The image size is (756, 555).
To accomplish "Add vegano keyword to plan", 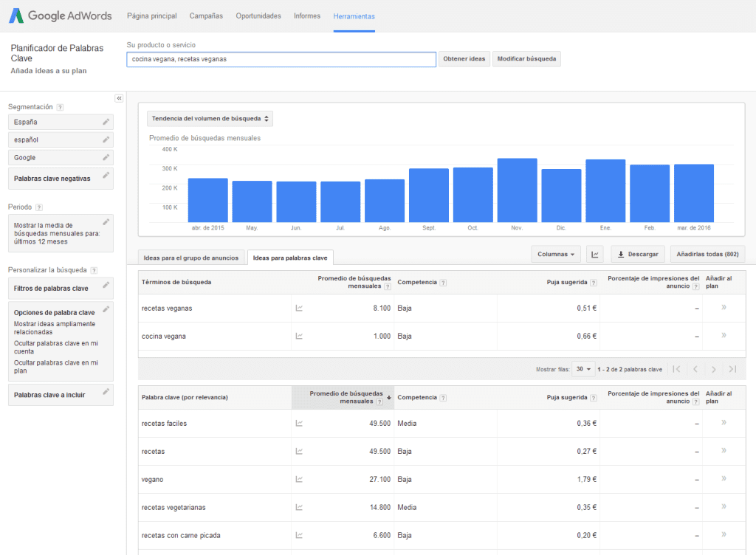I will (724, 478).
